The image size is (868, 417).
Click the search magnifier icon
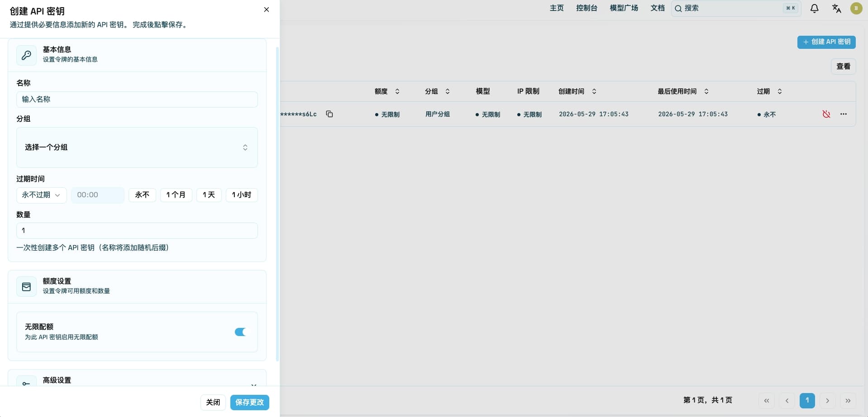678,8
